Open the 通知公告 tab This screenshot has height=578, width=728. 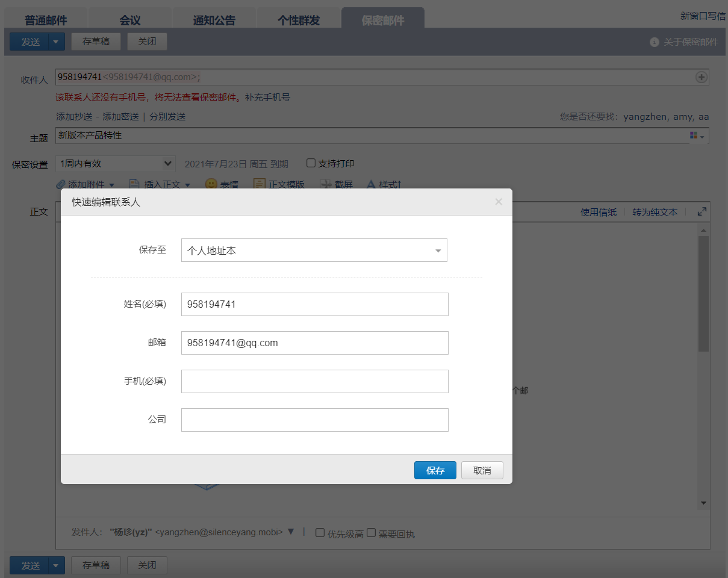pos(214,20)
